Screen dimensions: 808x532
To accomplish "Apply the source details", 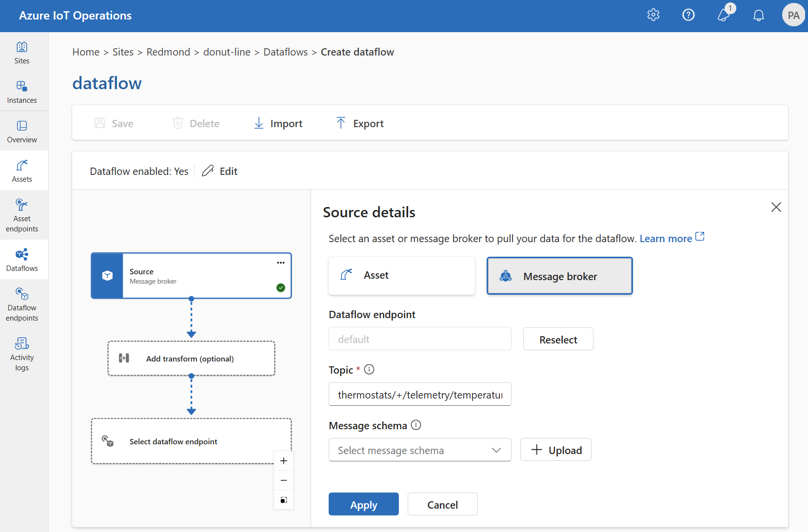I will coord(364,504).
